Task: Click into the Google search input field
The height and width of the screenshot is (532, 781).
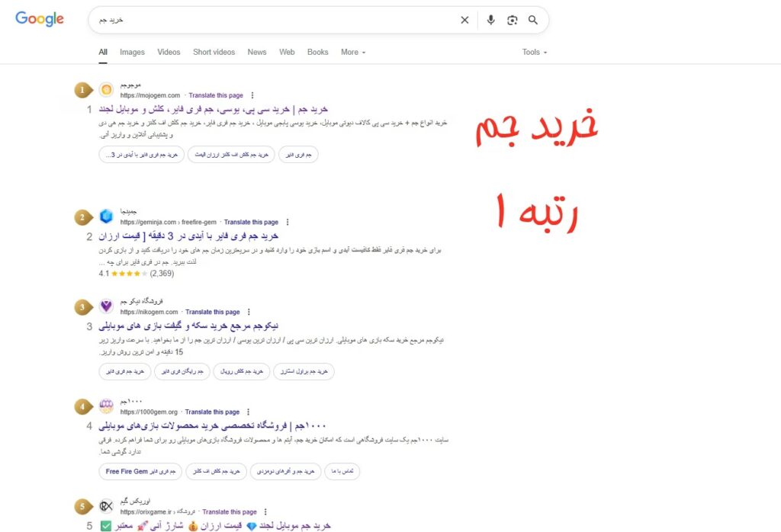Action: point(274,20)
